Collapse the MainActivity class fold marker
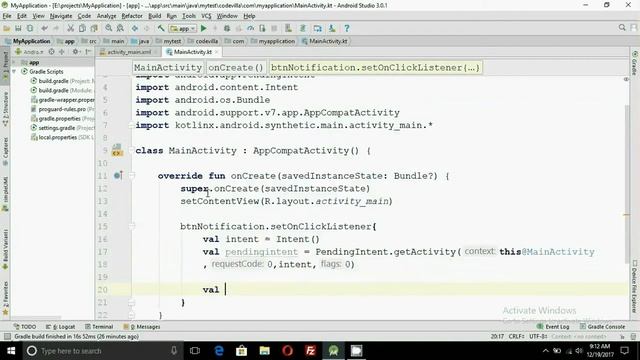This screenshot has width=640, height=360. point(132,150)
